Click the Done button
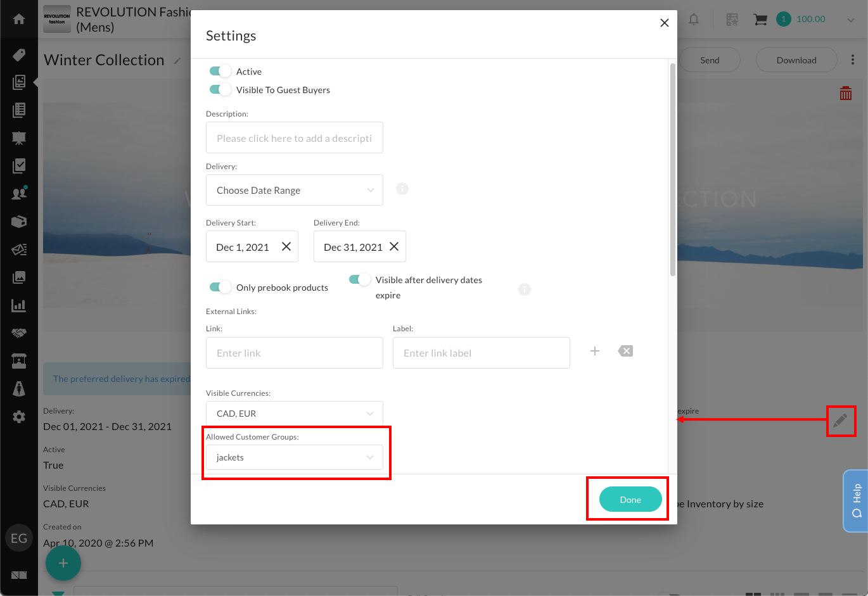The width and height of the screenshot is (868, 596). click(x=630, y=499)
